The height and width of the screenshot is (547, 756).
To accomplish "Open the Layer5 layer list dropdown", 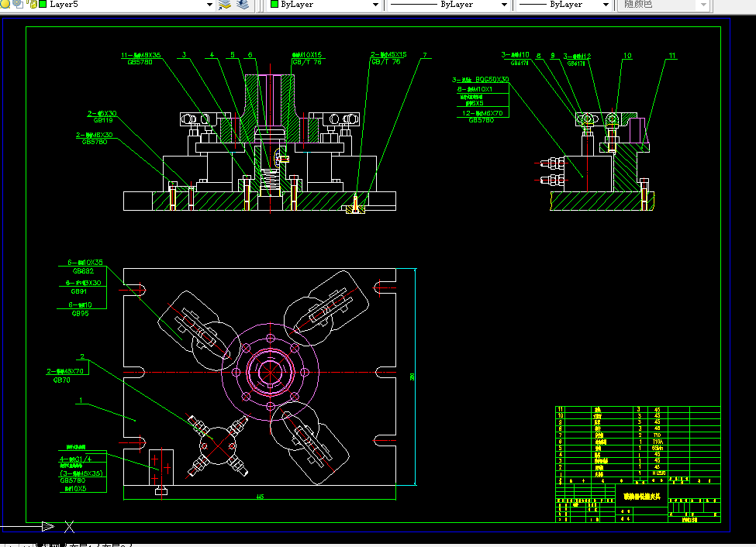I will (209, 5).
